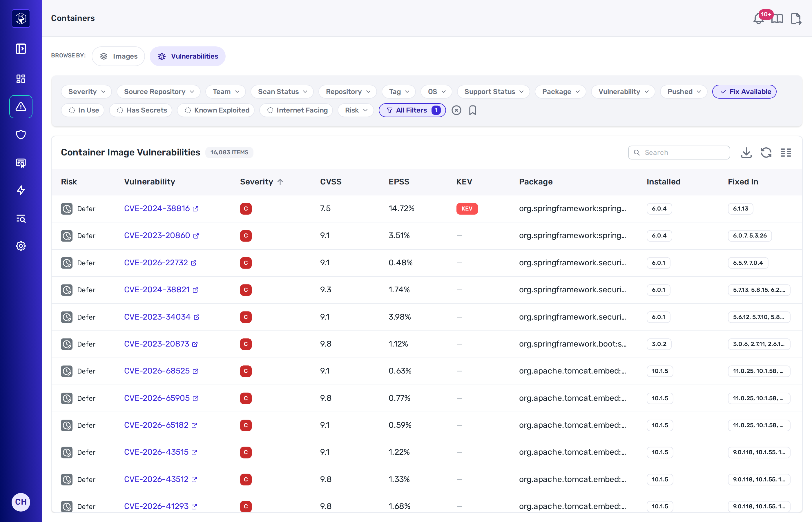The image size is (812, 522).
Task: Toggle the Internet Facing filter
Action: click(x=296, y=110)
